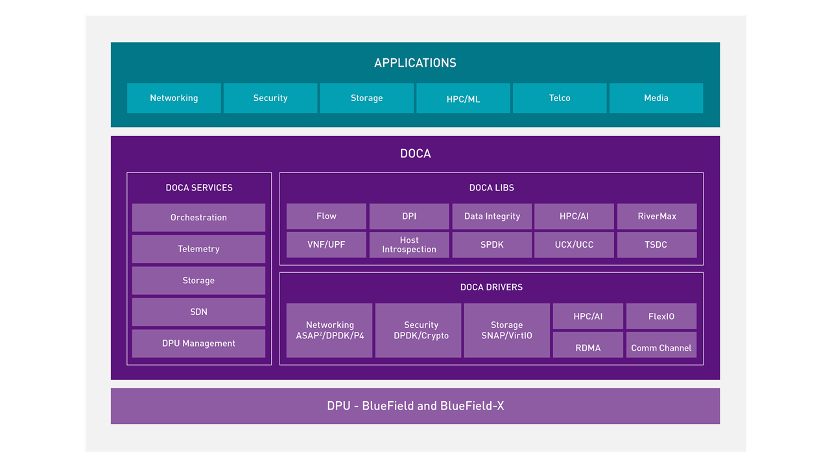Screen dimensions: 830x466
Task: Select the Networking ASAP²/DPDK/P4 driver box
Action: [x=329, y=331]
